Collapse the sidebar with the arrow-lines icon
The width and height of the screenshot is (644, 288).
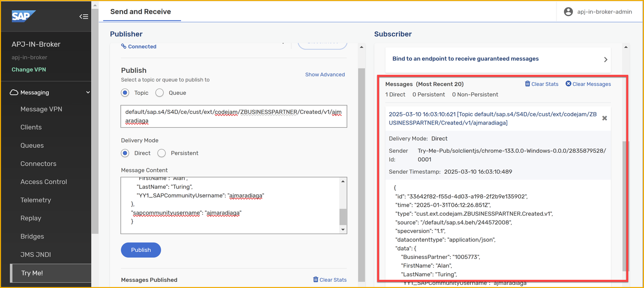[x=84, y=17]
